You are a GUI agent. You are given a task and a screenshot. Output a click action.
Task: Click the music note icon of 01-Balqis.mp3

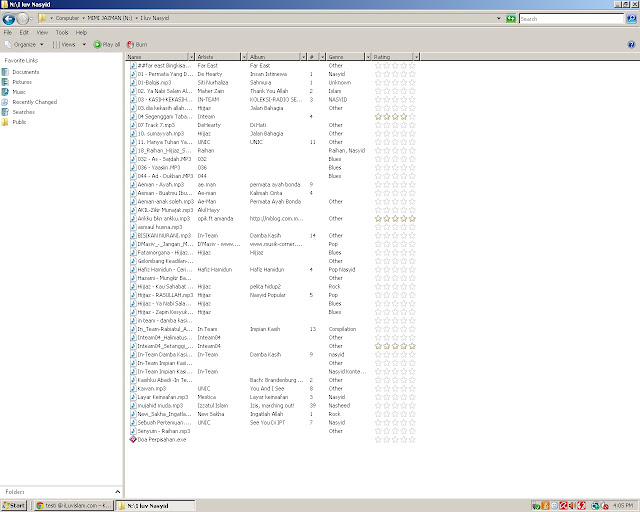click(x=133, y=82)
